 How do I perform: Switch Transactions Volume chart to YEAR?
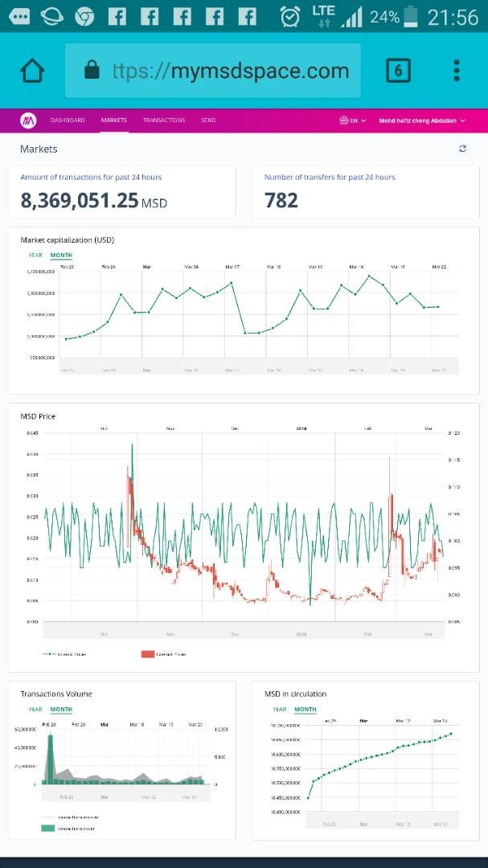point(35,710)
